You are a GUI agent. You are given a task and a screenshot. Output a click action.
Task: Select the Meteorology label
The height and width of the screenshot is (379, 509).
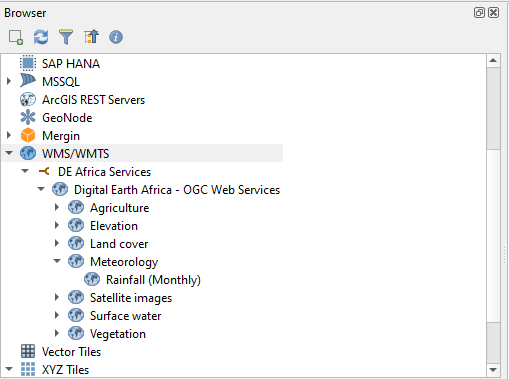coord(124,262)
